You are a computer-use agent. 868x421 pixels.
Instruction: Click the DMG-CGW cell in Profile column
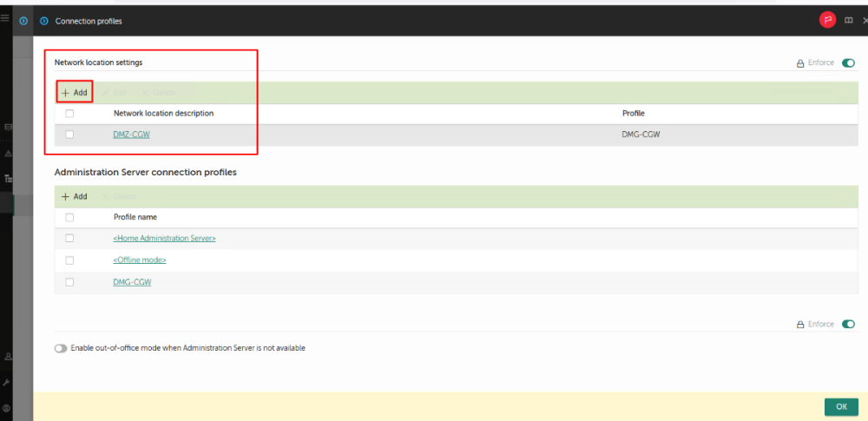[641, 134]
